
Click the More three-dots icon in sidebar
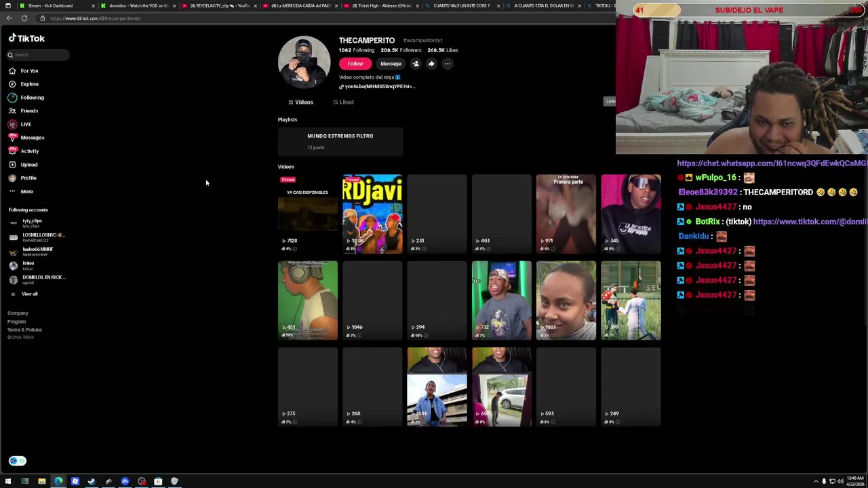[x=12, y=191]
